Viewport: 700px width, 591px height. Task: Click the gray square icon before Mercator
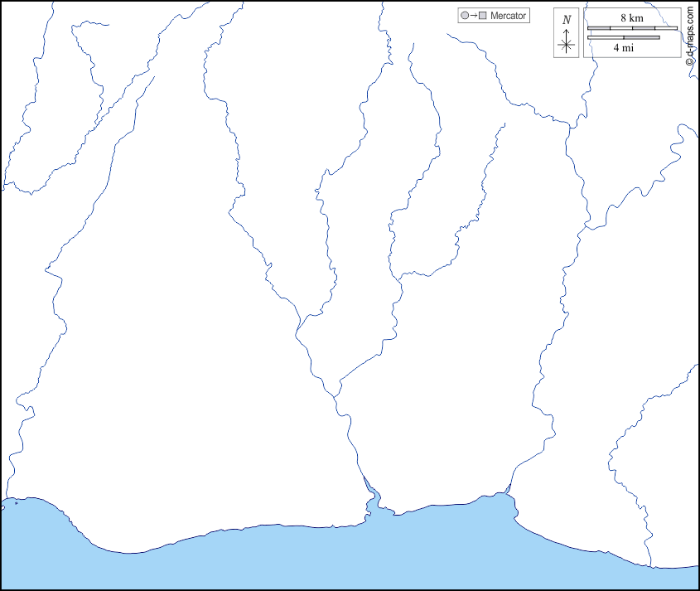click(x=482, y=16)
